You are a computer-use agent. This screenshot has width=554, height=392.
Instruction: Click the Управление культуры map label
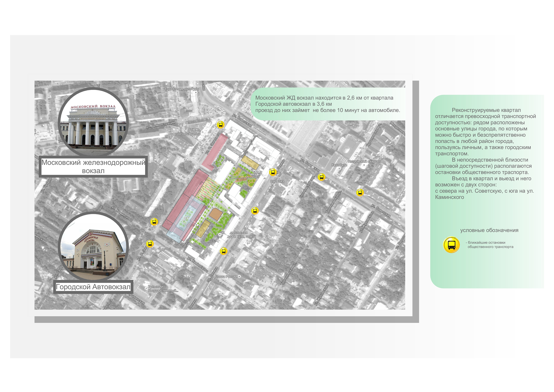[x=182, y=89]
